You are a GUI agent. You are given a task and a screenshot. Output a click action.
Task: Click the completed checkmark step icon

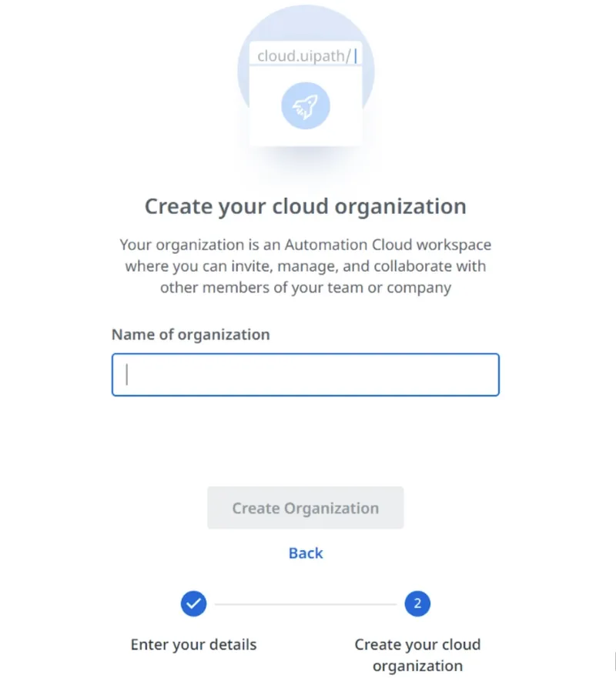(x=193, y=603)
